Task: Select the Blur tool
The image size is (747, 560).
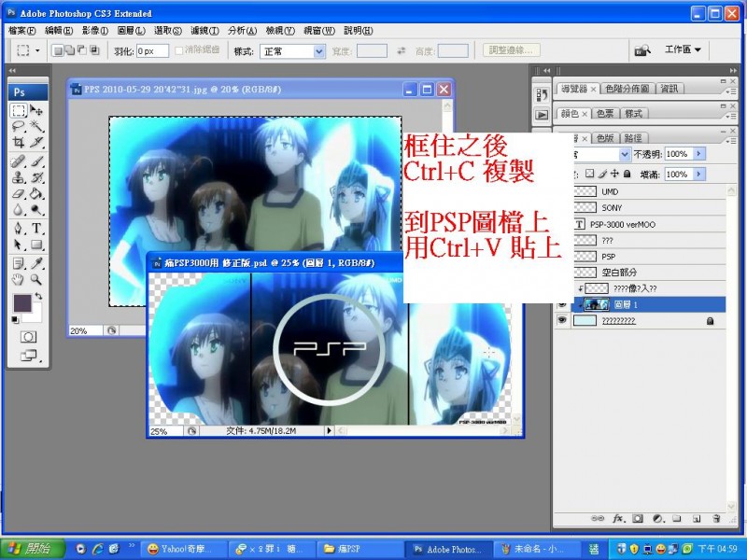Action: tap(19, 209)
